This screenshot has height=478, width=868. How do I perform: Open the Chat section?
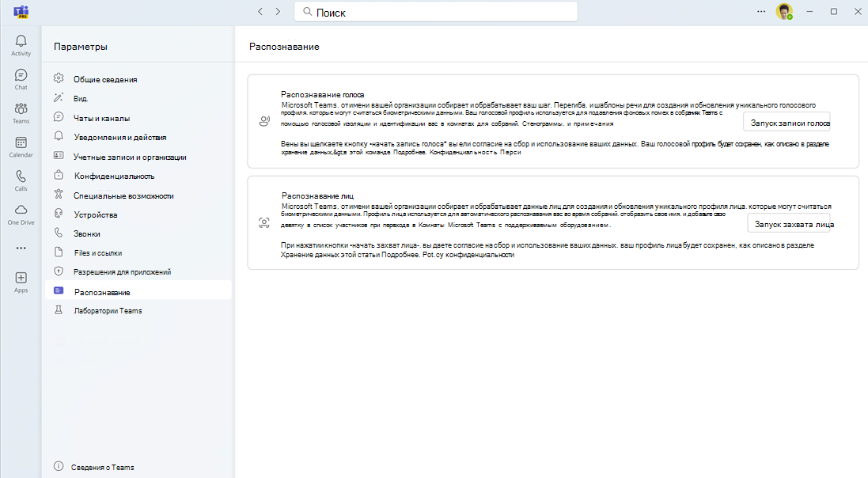point(21,79)
